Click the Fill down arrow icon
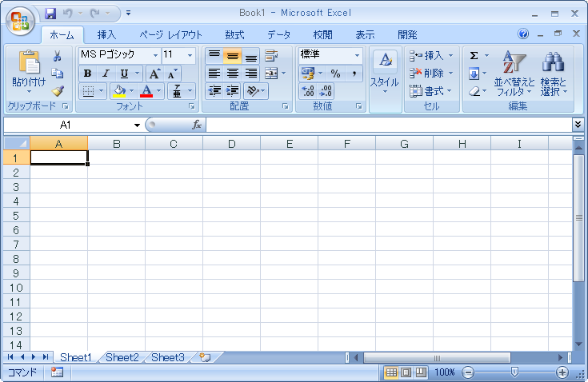The height and width of the screenshot is (382, 588). (474, 74)
